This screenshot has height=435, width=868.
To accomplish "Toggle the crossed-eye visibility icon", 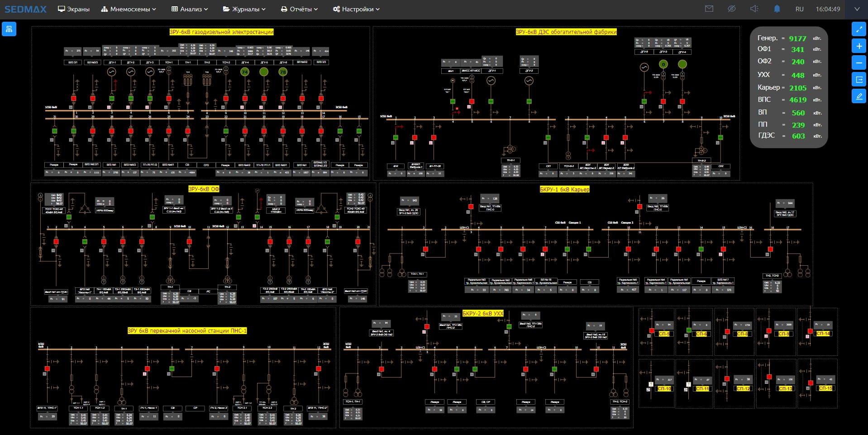I will [731, 9].
